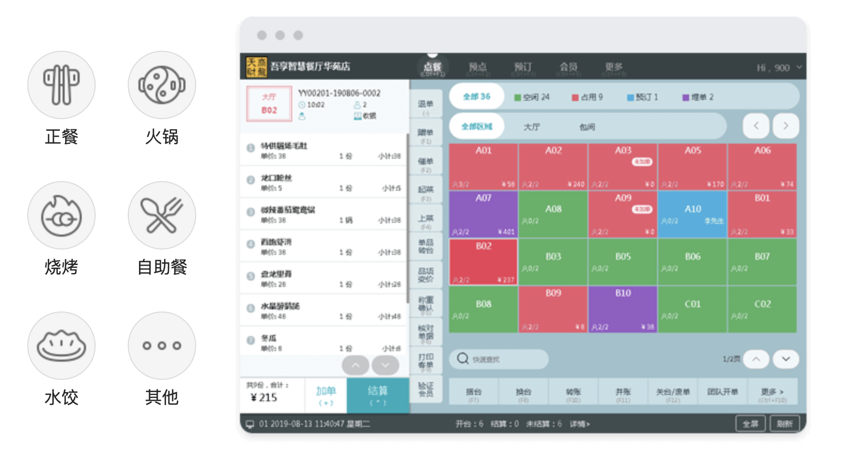Image resolution: width=868 pixels, height=452 pixels.
Task: Switch to the 大厅 area tab
Action: tap(532, 127)
